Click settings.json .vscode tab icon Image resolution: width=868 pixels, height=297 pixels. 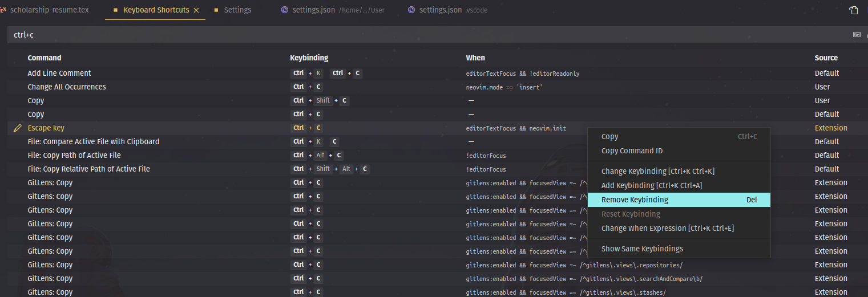(411, 10)
